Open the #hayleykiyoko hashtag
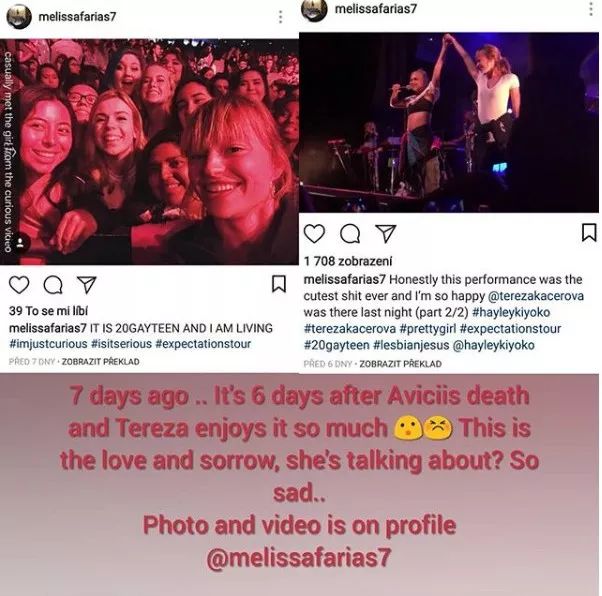The height and width of the screenshot is (596, 602). pyautogui.click(x=511, y=312)
